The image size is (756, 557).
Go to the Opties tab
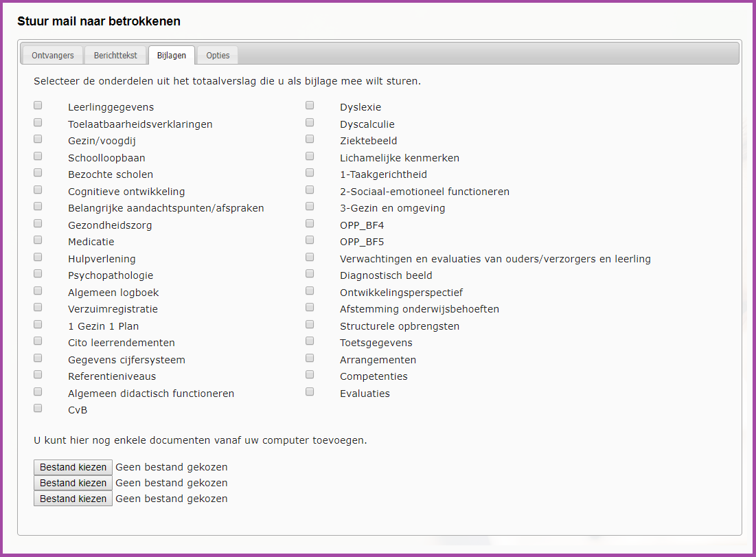tap(218, 56)
